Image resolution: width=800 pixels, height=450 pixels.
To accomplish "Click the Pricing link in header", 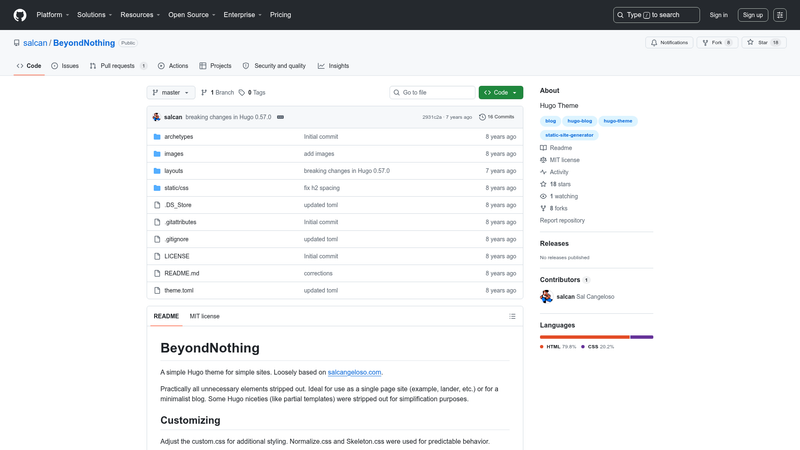I will [281, 15].
